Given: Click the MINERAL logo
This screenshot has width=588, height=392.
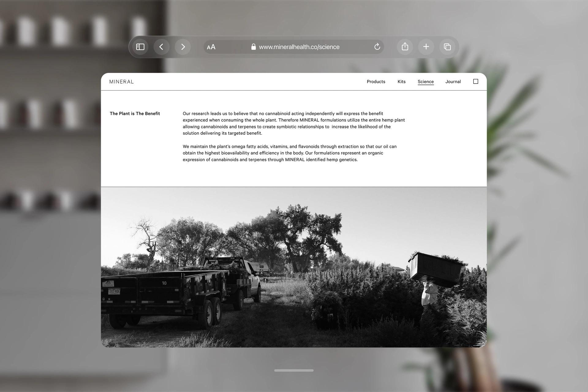Looking at the screenshot, I should (x=122, y=82).
